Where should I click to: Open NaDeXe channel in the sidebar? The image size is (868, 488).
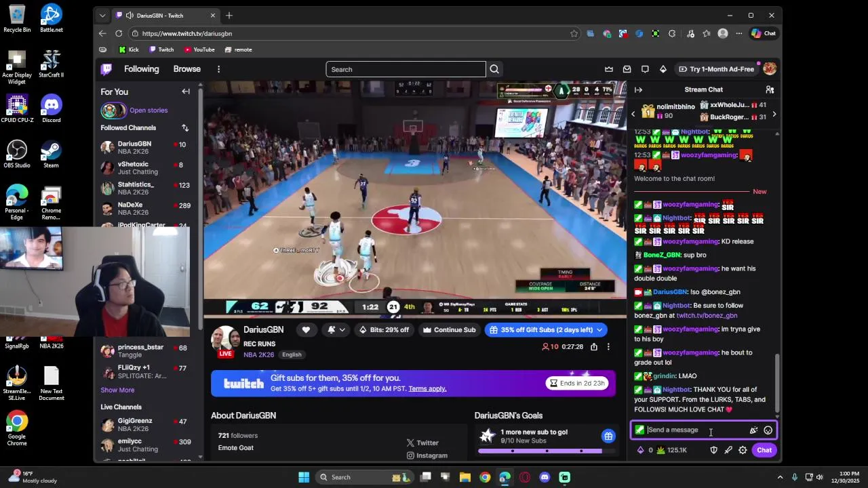point(146,209)
